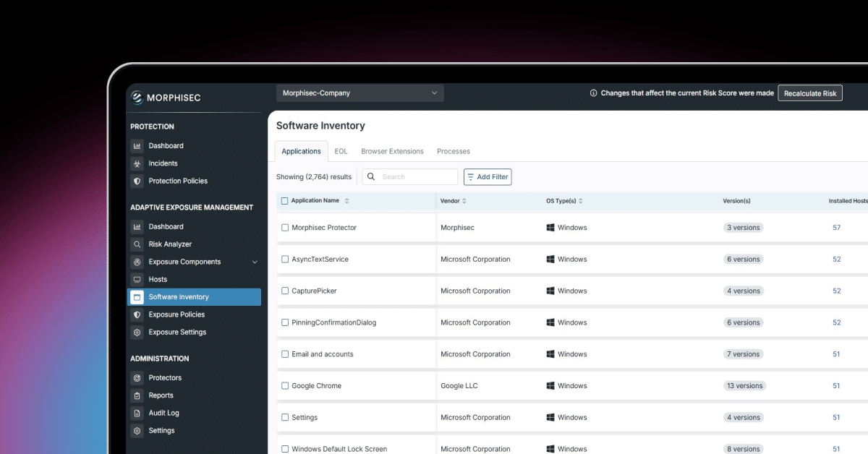Click the Windows logo in Morphisec Protector row

click(x=550, y=228)
